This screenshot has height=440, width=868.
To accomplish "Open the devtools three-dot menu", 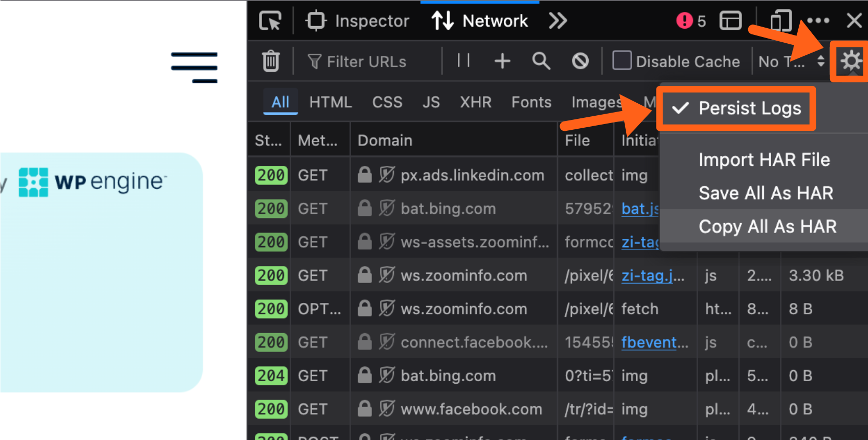I will [817, 21].
